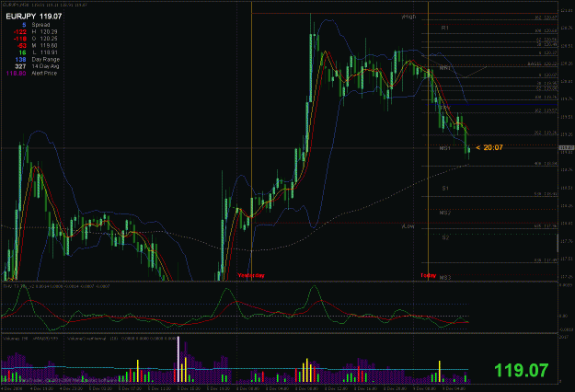Click the L 118.91 low value

click(44, 52)
